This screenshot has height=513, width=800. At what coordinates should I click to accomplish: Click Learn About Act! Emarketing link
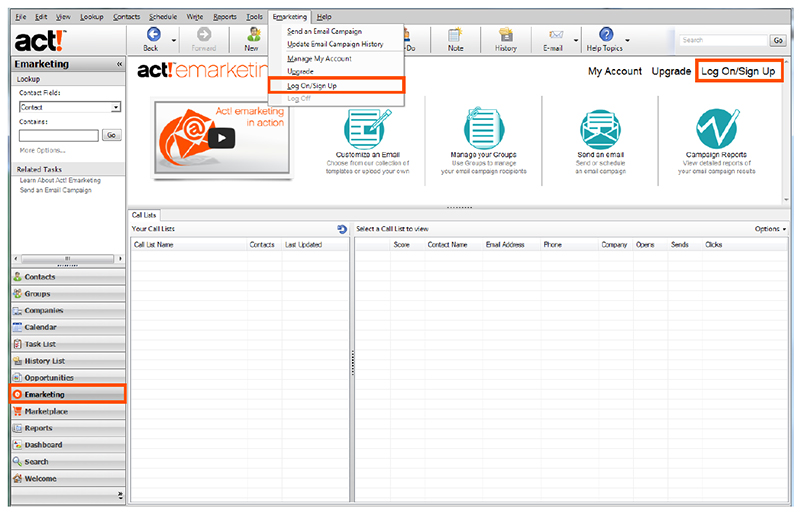60,181
